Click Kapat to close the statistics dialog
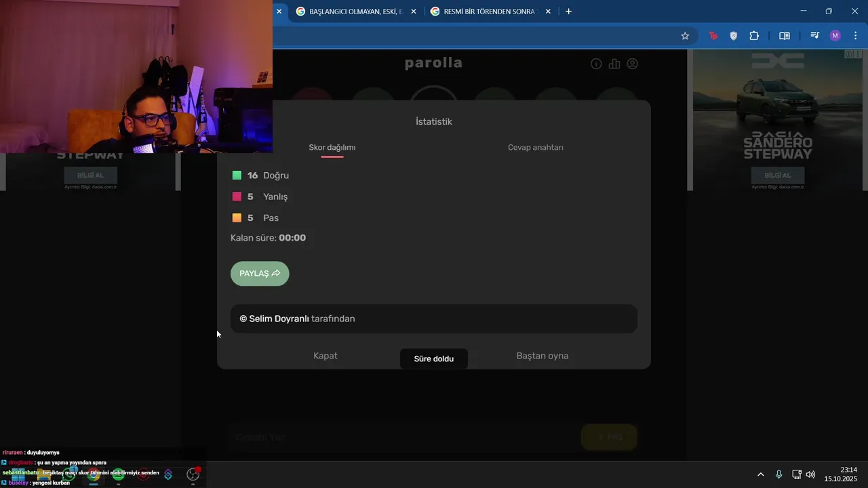The height and width of the screenshot is (488, 868). pyautogui.click(x=325, y=356)
